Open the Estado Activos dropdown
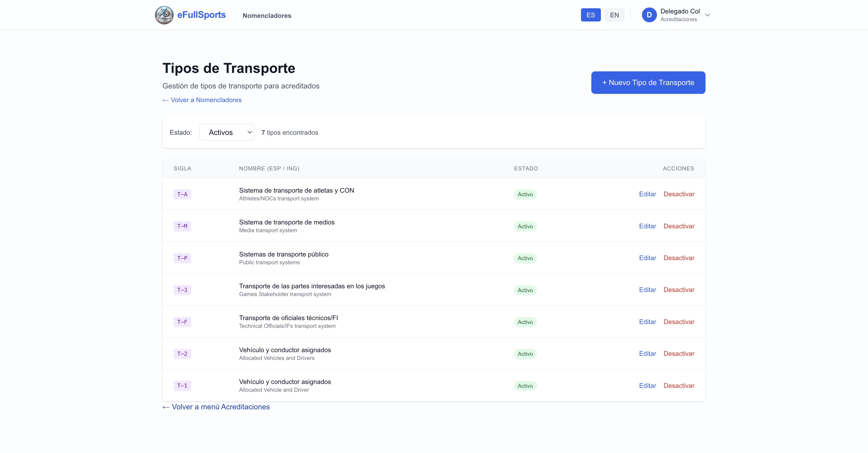The image size is (868, 453). [x=227, y=132]
